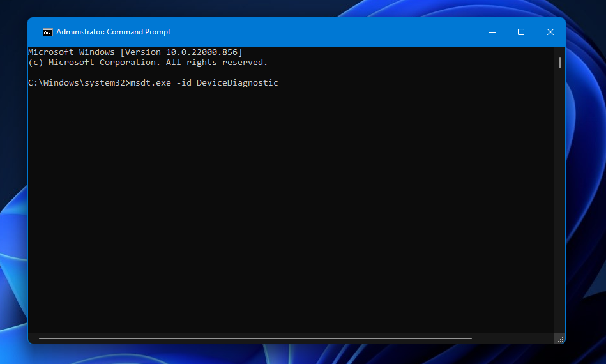The width and height of the screenshot is (606, 364).
Task: Click the 'Administrator: Command Prompt' title text
Action: tap(113, 32)
